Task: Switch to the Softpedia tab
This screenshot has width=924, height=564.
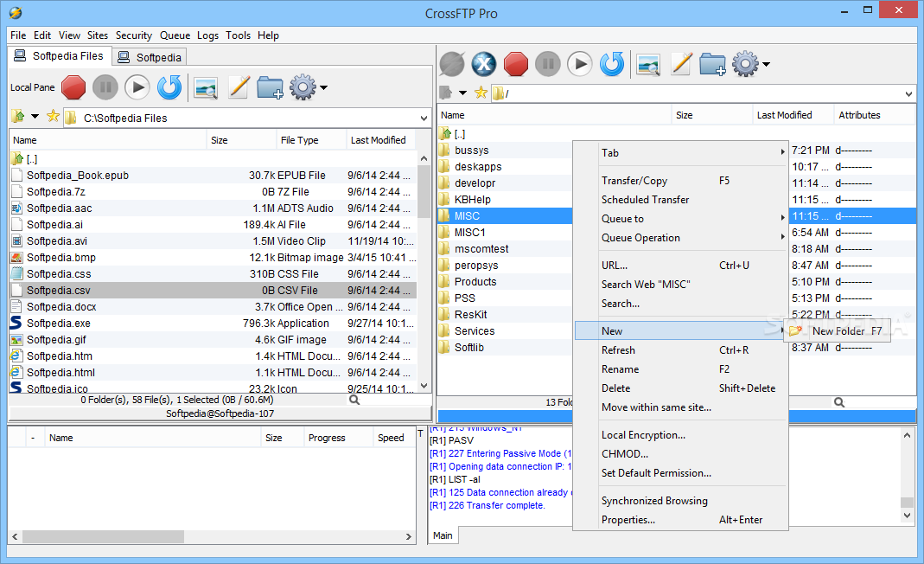Action: click(x=149, y=57)
